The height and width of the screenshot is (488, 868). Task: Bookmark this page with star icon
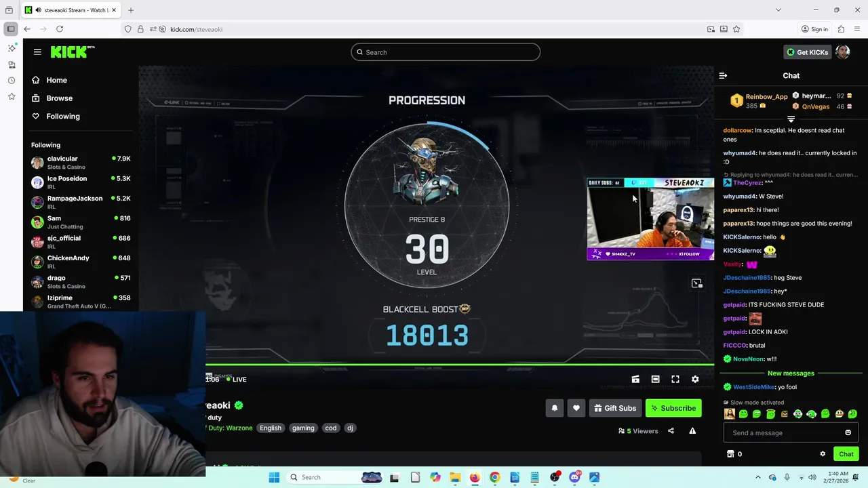[x=736, y=29]
